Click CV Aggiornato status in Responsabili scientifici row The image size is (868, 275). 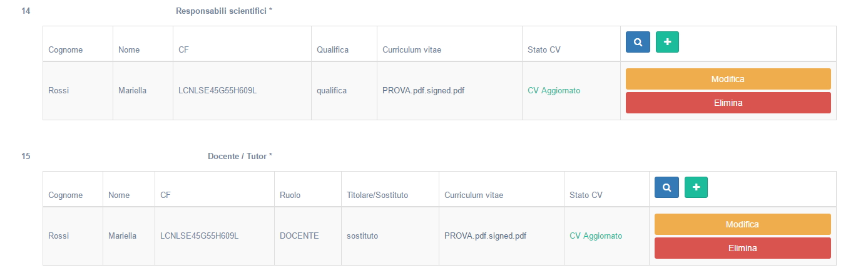coord(554,91)
